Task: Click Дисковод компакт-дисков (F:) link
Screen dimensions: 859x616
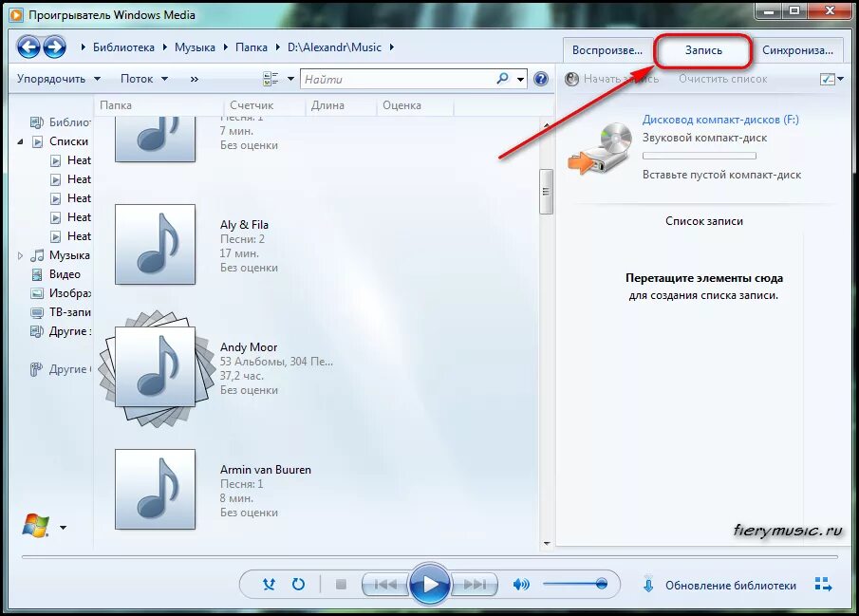Action: pyautogui.click(x=720, y=119)
